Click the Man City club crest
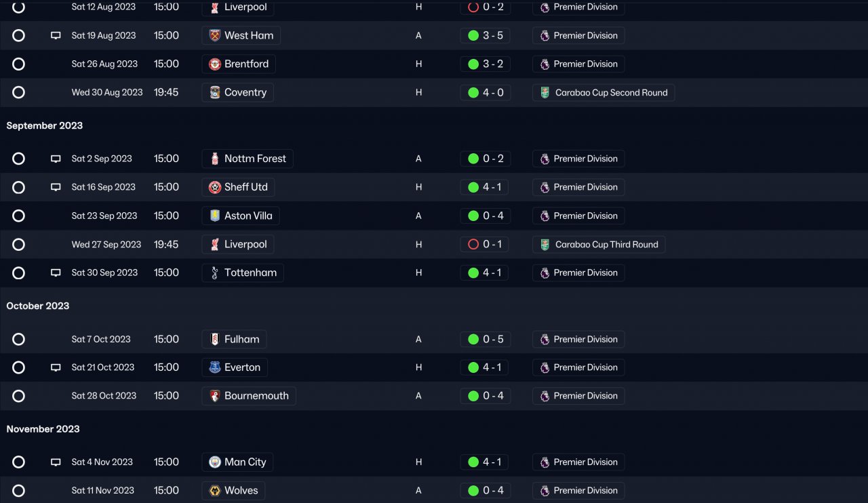868x503 pixels. point(215,462)
